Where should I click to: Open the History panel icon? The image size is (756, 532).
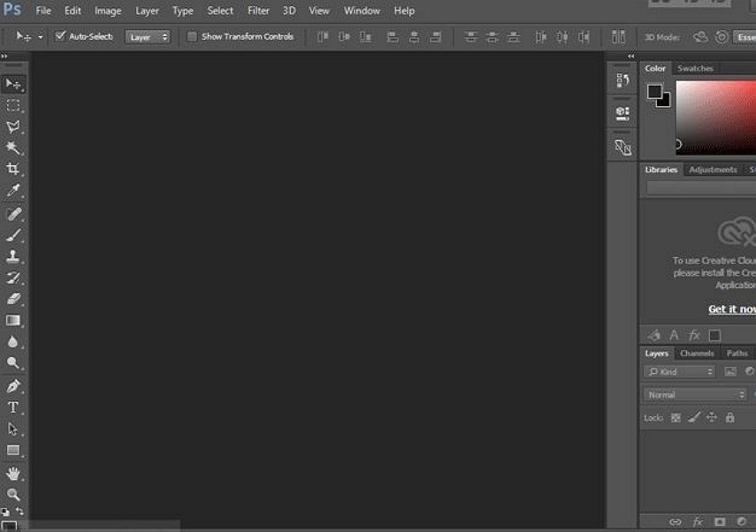click(622, 80)
